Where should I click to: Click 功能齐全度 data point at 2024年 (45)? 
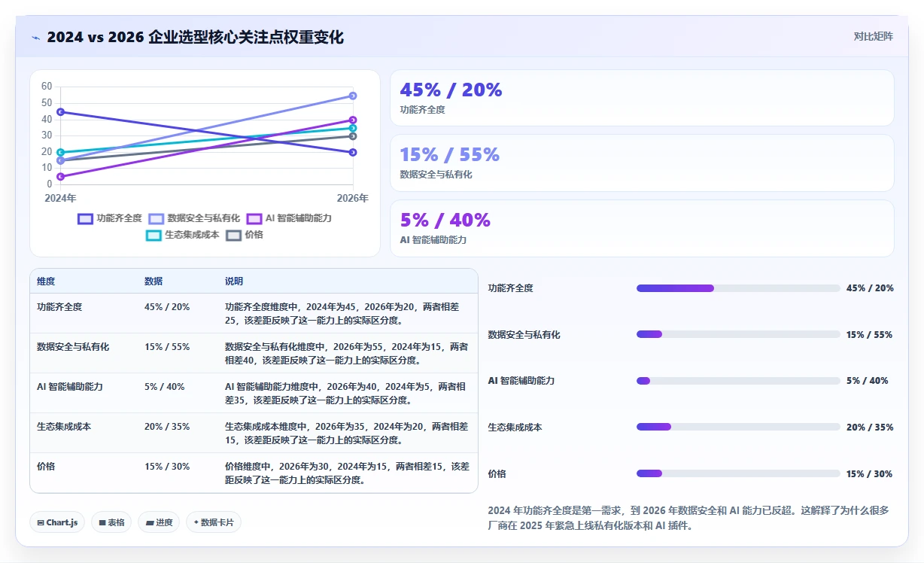click(60, 112)
